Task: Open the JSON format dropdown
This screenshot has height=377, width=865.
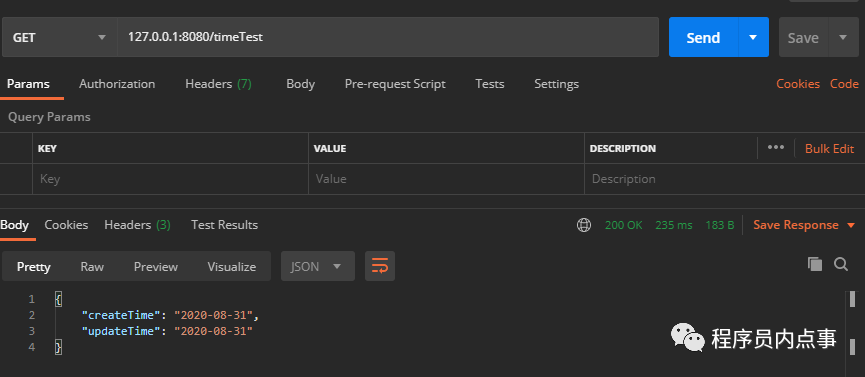Action: click(318, 267)
